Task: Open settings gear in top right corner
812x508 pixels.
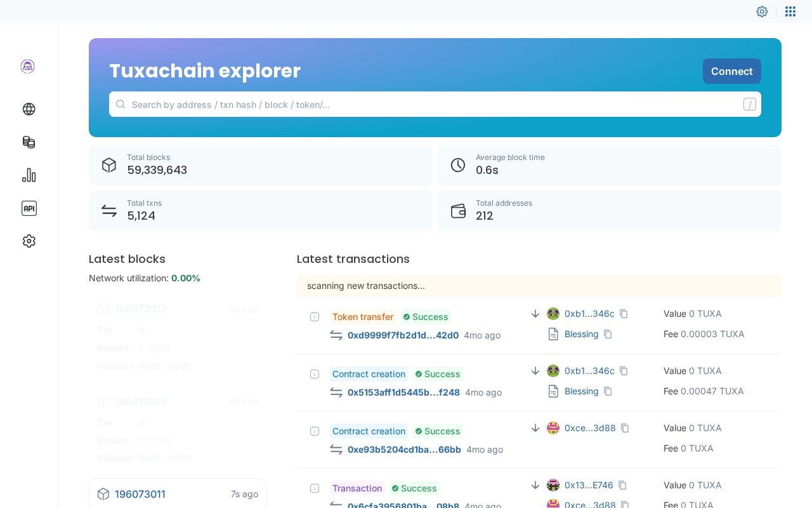Action: tap(762, 11)
